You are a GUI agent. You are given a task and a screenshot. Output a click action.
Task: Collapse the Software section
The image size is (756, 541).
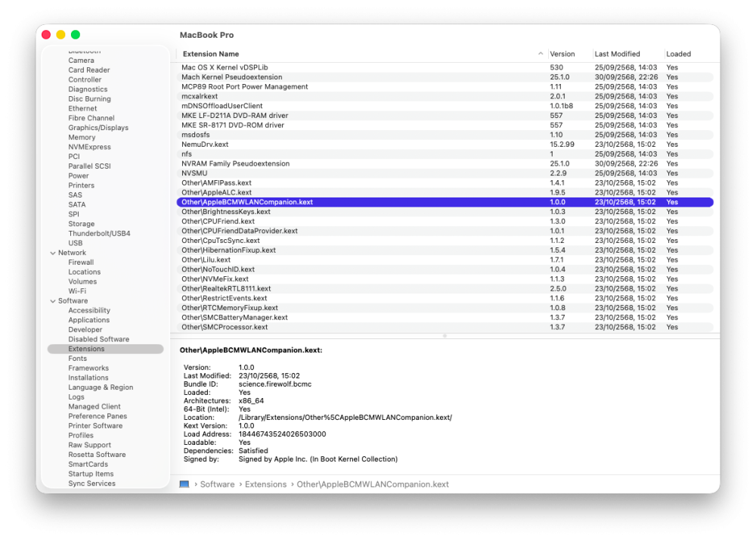pos(53,301)
